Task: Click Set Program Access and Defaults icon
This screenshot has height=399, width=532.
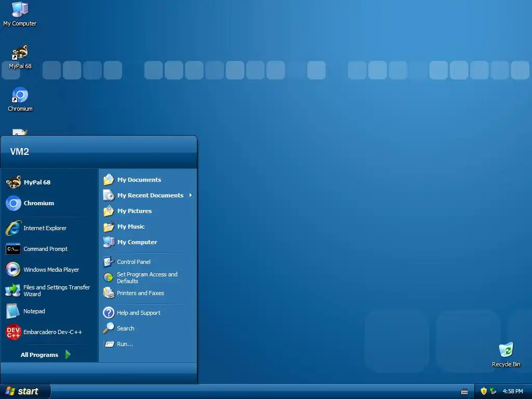Action: (x=109, y=277)
